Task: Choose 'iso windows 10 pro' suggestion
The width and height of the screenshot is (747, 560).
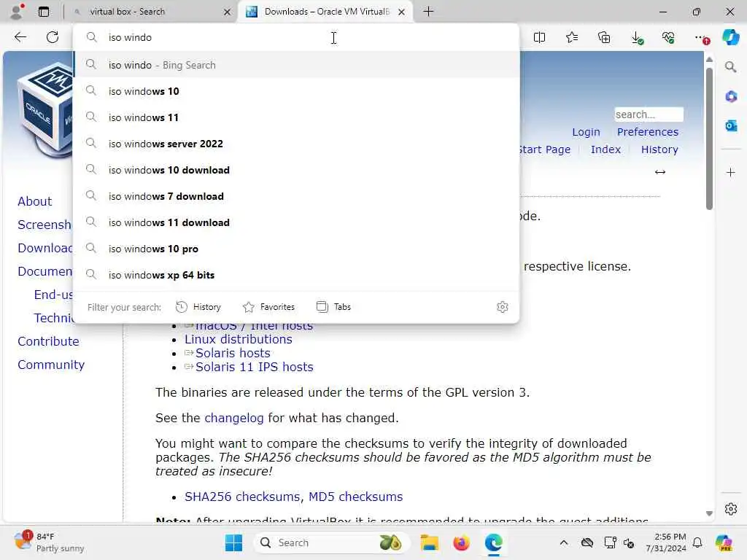Action: pyautogui.click(x=296, y=249)
